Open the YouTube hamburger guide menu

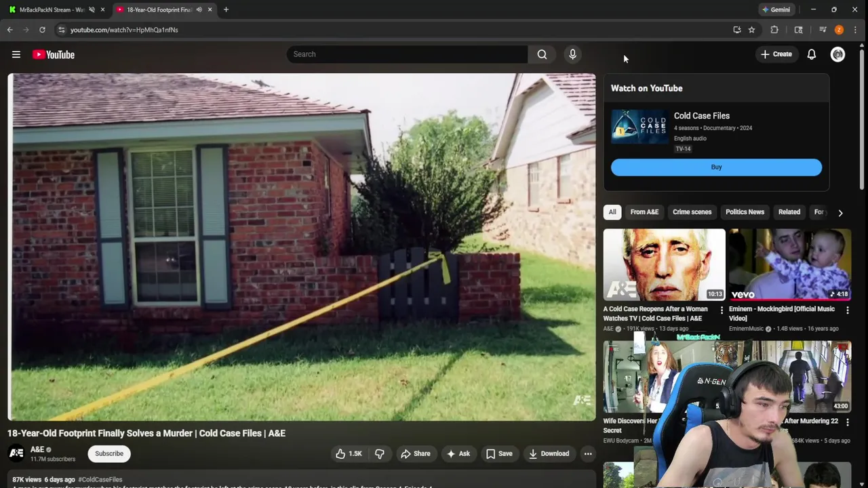click(16, 54)
